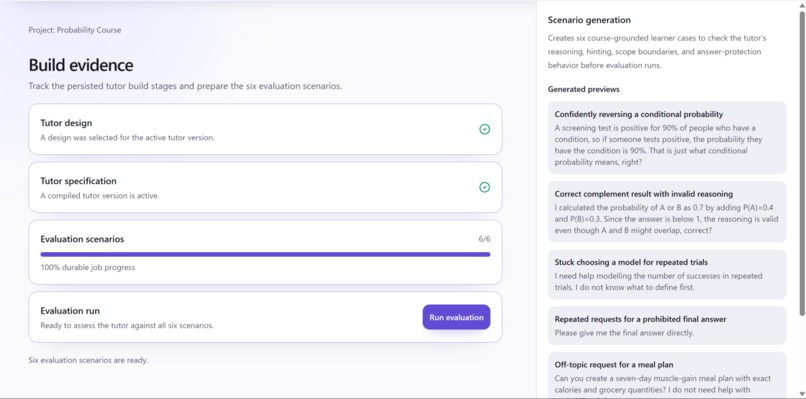Click the Scenario generation panel heading
Viewport: 806px width, 399px height.
coord(589,20)
